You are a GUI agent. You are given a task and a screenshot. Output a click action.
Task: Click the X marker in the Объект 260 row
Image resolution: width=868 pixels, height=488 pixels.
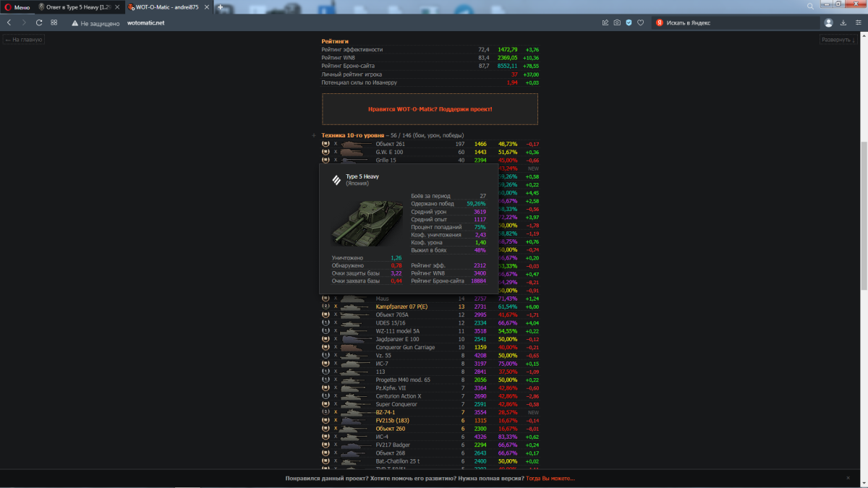pos(336,429)
